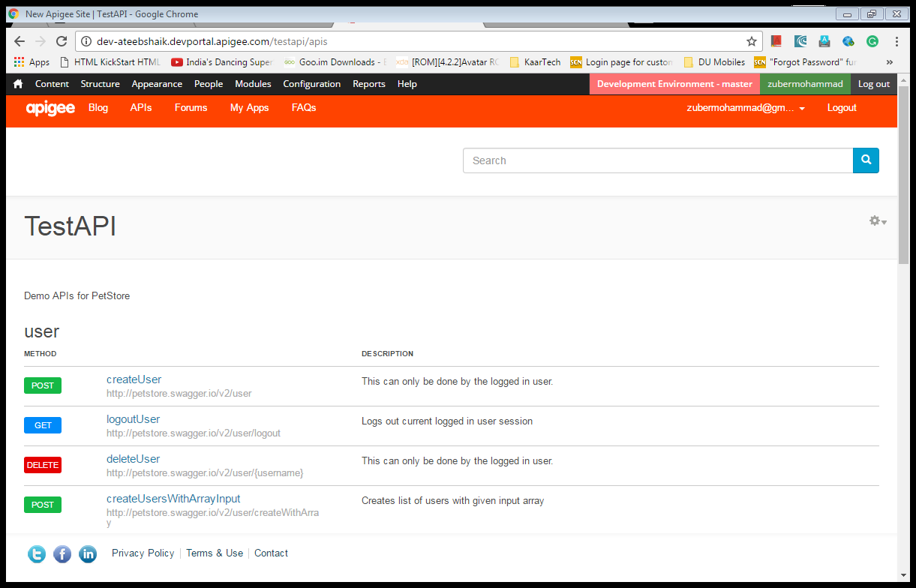
Task: Click Logout in the orange navbar
Action: (x=842, y=108)
